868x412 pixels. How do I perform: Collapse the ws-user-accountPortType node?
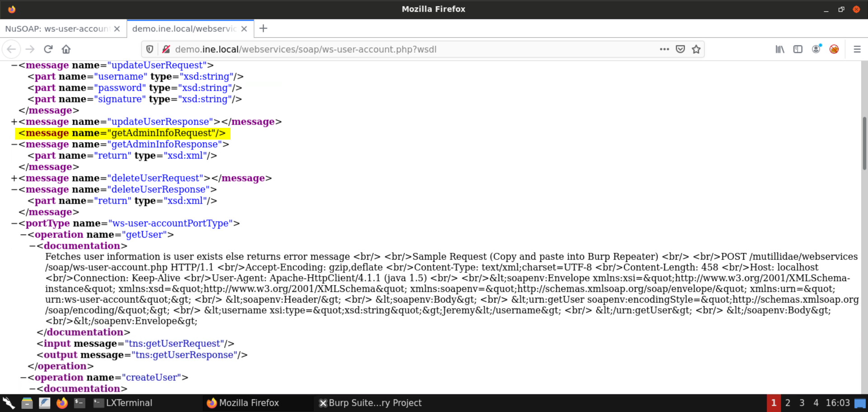coord(14,224)
